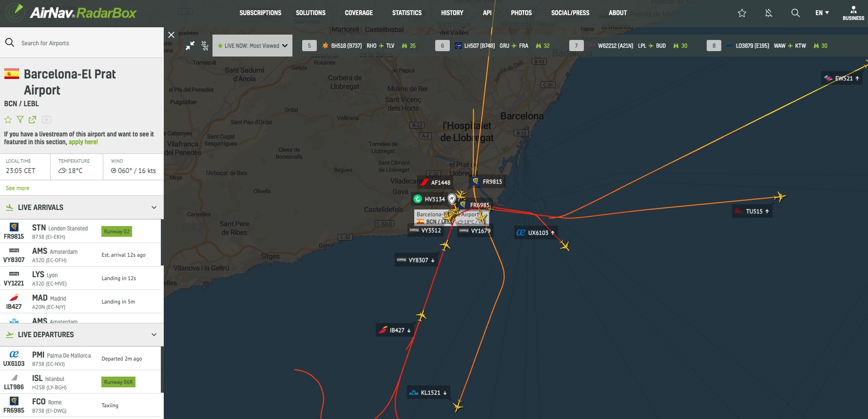Image resolution: width=868 pixels, height=419 pixels.
Task: Click the airport livestream play icon
Action: [x=46, y=120]
